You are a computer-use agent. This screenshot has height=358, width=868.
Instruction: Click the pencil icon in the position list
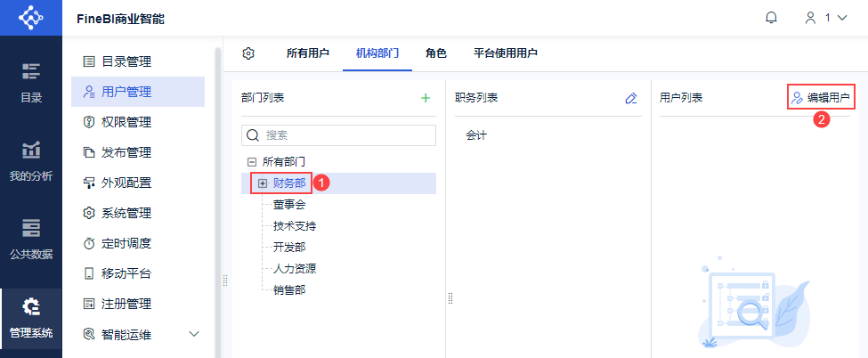(x=631, y=98)
